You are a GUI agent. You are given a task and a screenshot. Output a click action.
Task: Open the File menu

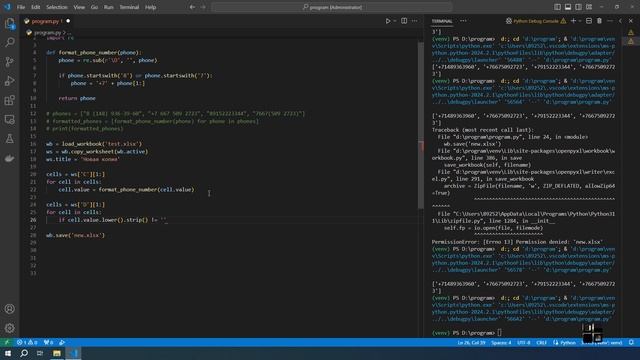click(x=21, y=7)
